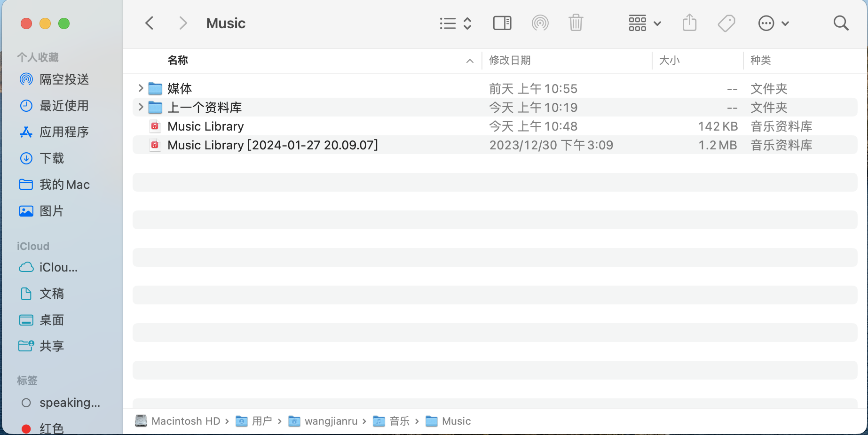Toggle sort direction arrow in 名称 column
Viewport: 868px width, 435px height.
coord(469,61)
